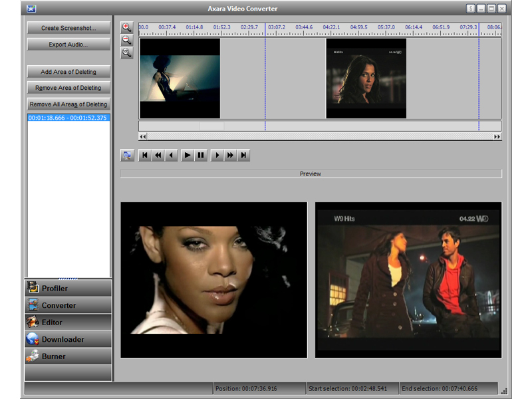
Task: Click the zoom out magnifier icon
Action: coord(126,40)
